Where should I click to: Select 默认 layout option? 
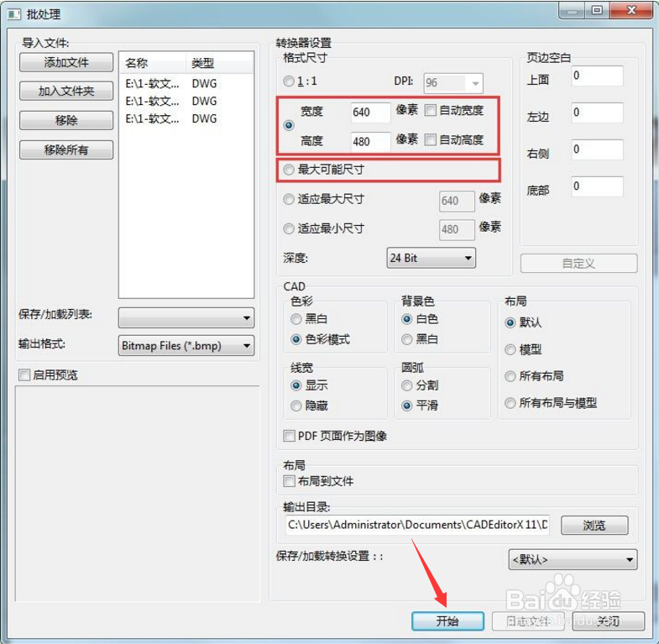[510, 323]
